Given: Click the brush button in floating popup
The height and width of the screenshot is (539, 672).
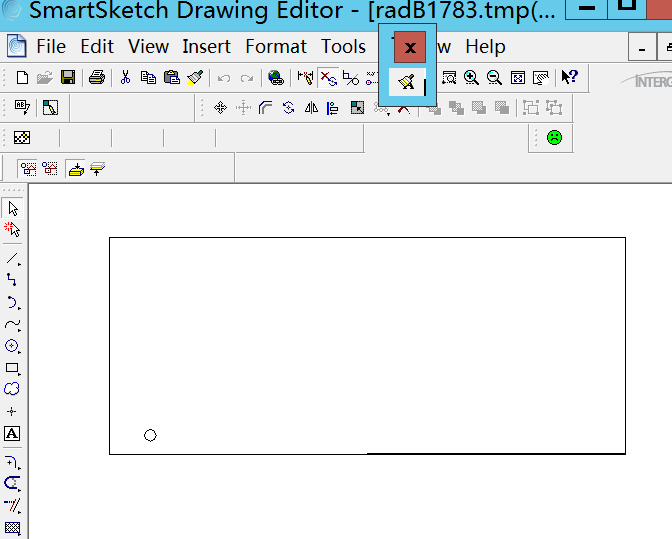Looking at the screenshot, I should 407,81.
